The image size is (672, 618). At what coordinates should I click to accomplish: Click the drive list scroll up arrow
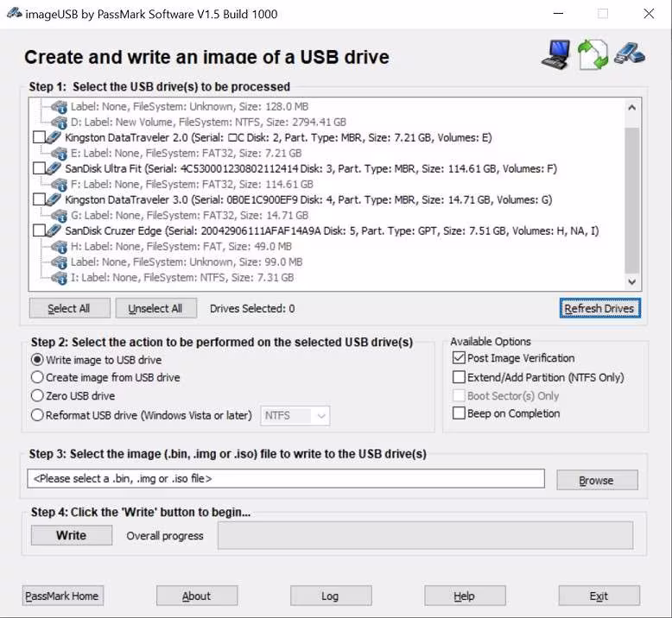point(631,108)
